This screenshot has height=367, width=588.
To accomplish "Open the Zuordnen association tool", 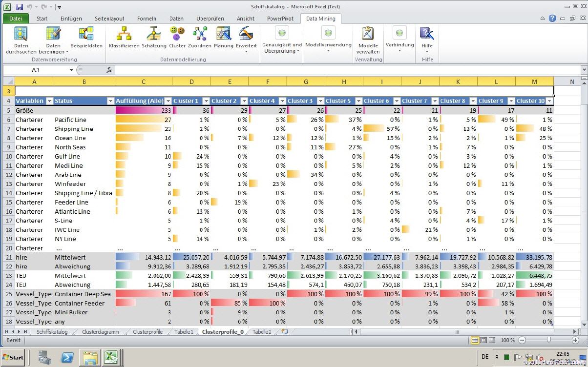I will [200, 38].
